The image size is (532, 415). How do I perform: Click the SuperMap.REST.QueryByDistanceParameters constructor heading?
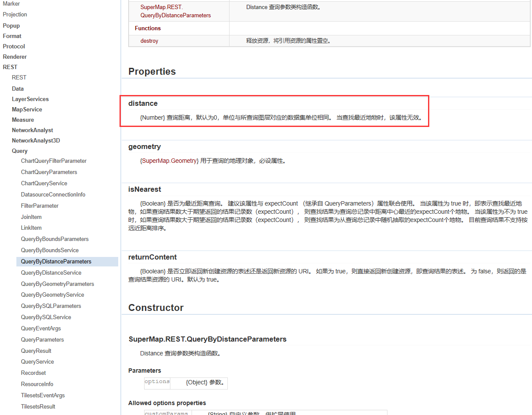[208, 339]
